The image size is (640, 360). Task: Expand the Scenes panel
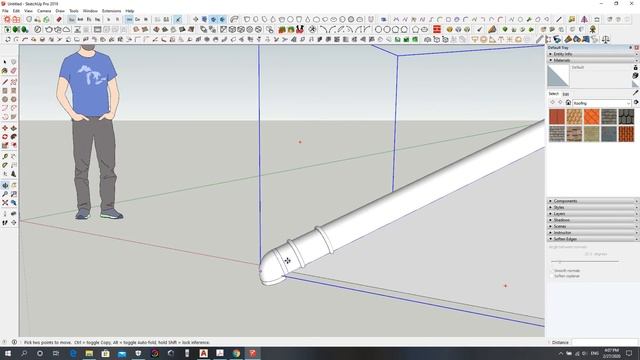(593, 226)
